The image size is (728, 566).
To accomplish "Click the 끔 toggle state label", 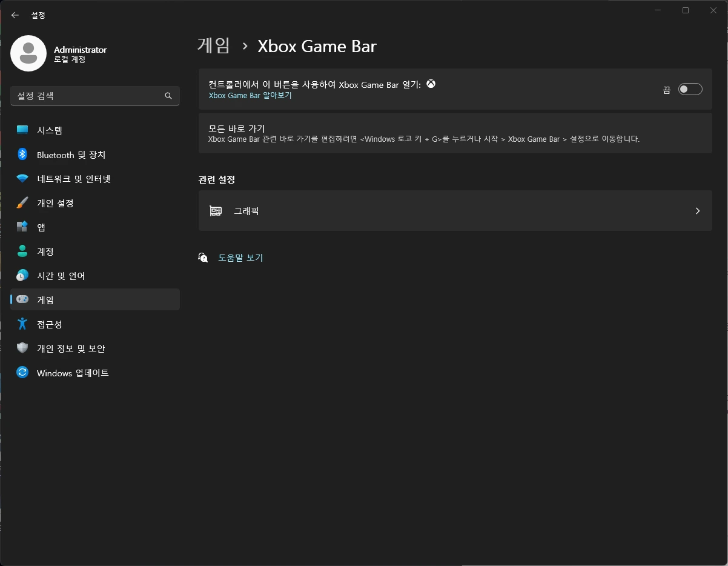I will pyautogui.click(x=666, y=90).
